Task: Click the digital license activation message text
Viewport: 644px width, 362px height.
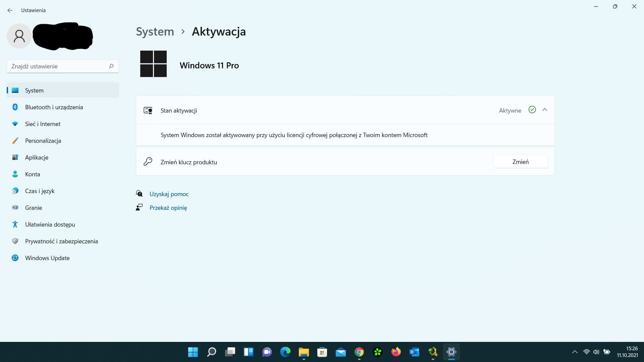Action: 294,135
